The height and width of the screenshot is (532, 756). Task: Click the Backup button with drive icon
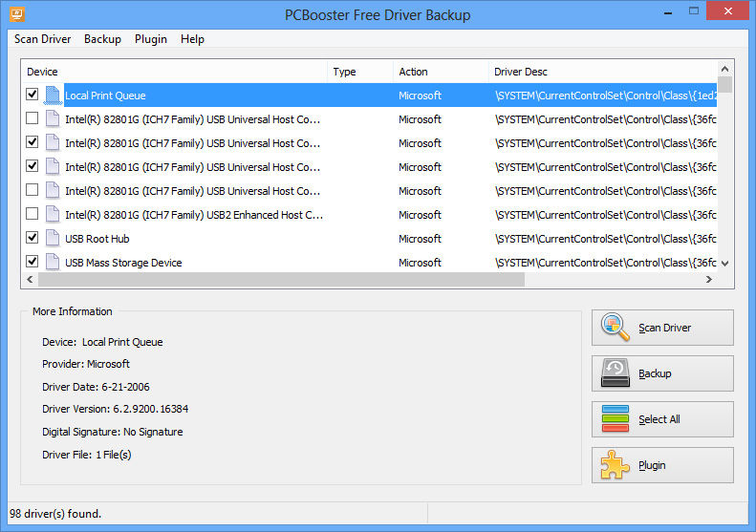click(x=662, y=373)
